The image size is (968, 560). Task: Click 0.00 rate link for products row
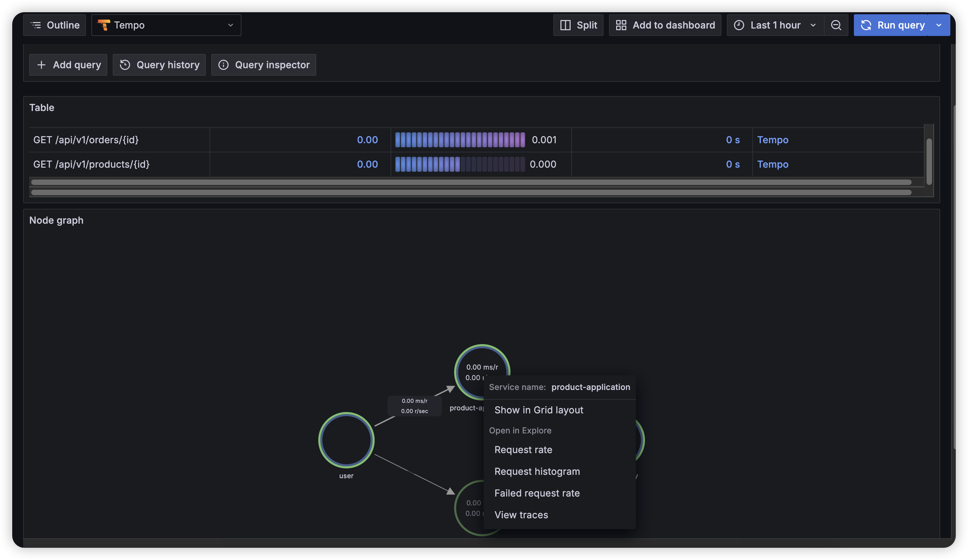[367, 164]
